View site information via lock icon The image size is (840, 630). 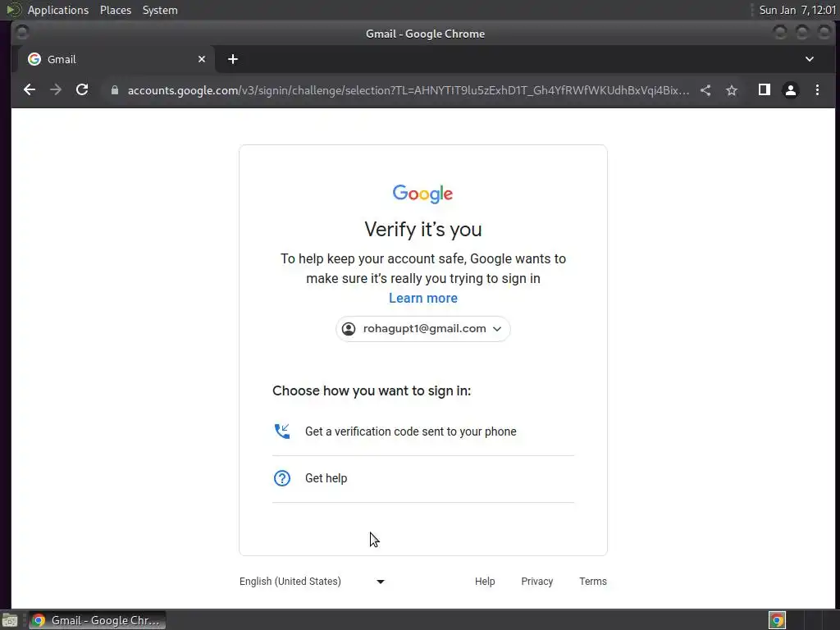(x=114, y=90)
